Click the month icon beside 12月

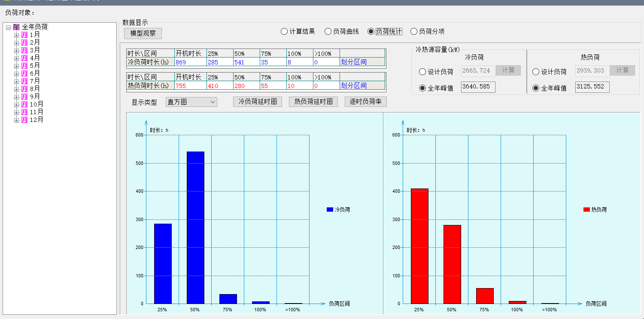click(24, 120)
